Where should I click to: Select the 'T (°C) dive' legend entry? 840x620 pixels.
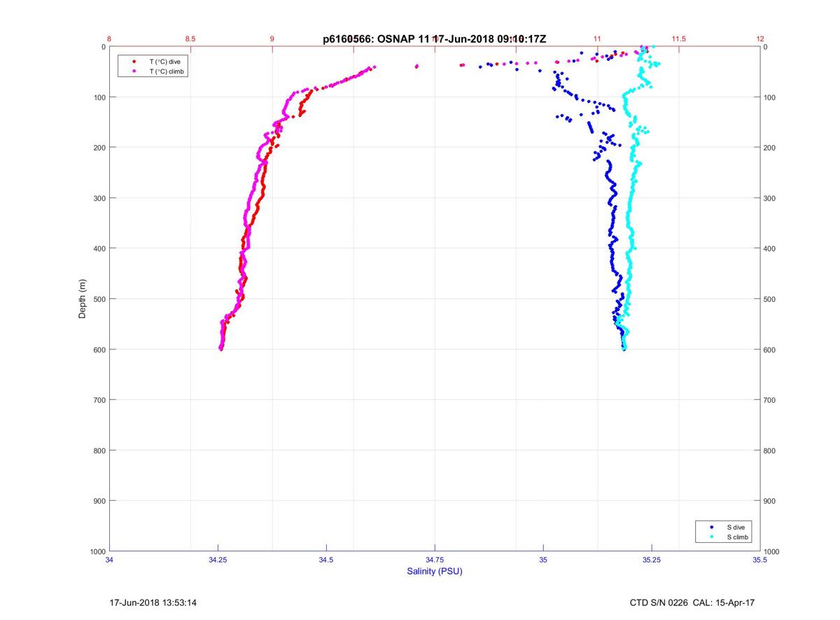click(164, 62)
